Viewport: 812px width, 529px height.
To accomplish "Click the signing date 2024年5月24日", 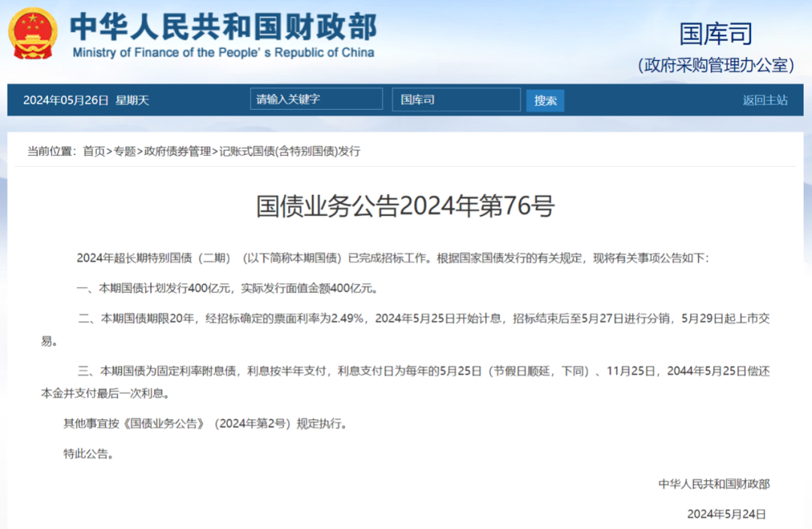I will pyautogui.click(x=726, y=514).
